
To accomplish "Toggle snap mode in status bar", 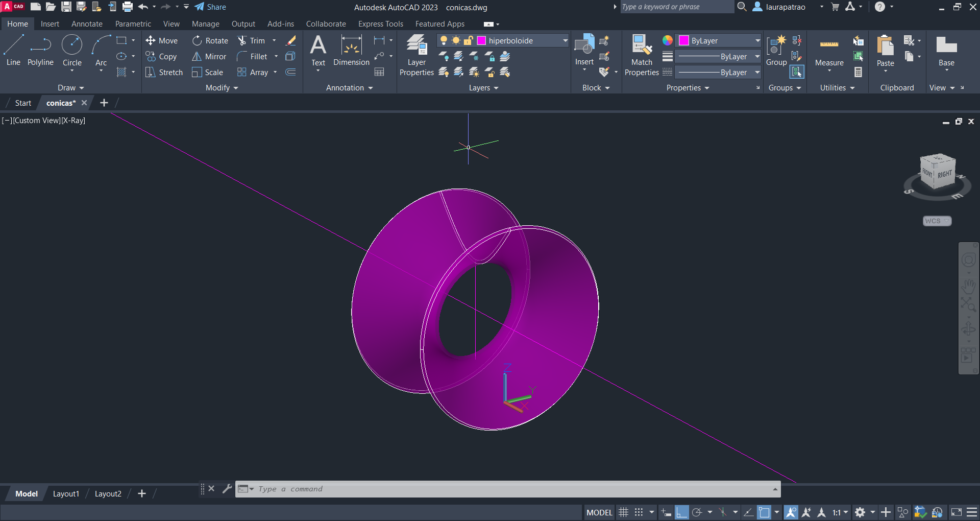I will [639, 512].
